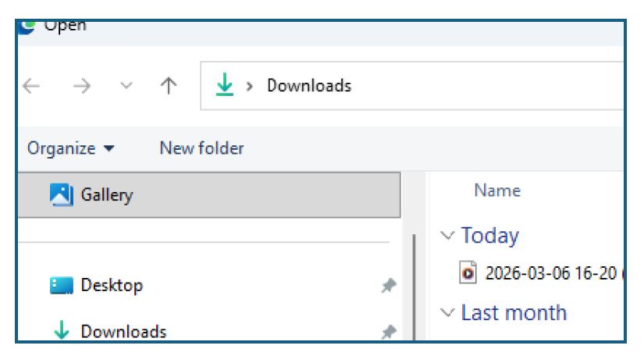Click the navigation pane vertical scrollbar
644x356 pixels.
coord(414,289)
